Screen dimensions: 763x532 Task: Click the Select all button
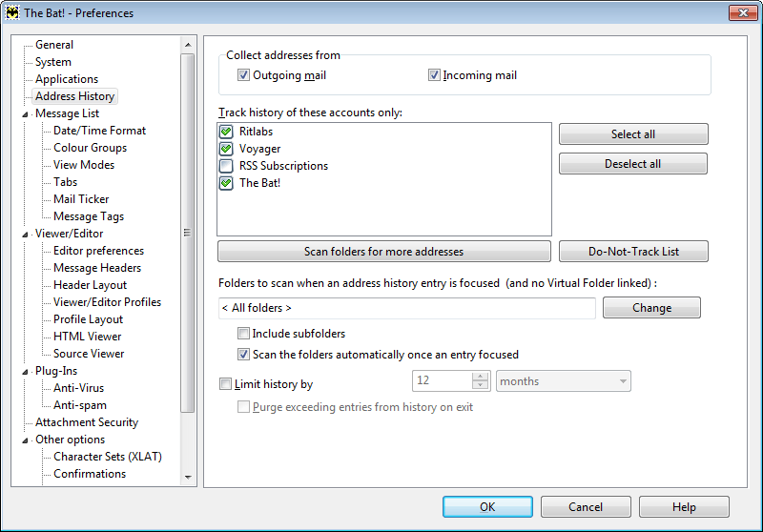633,134
